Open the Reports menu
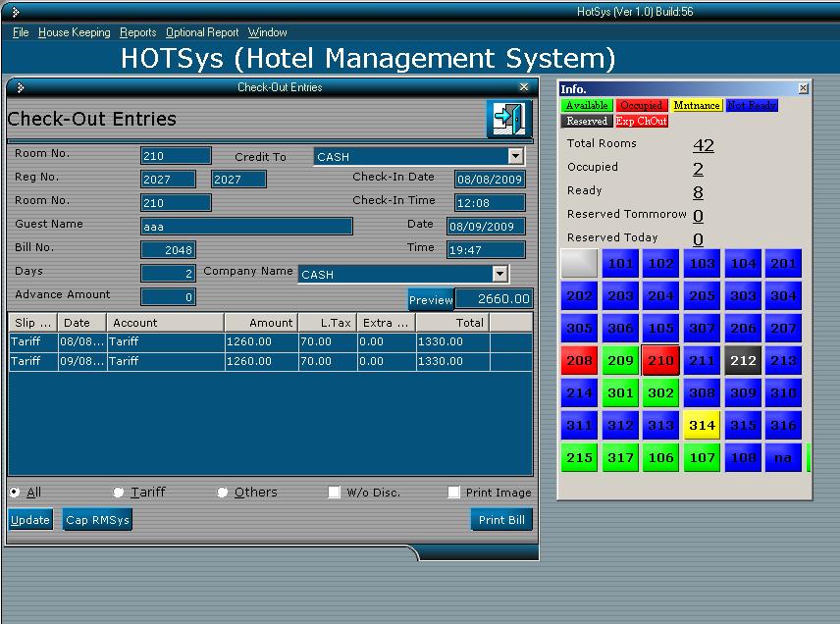Image resolution: width=840 pixels, height=624 pixels. point(137,32)
